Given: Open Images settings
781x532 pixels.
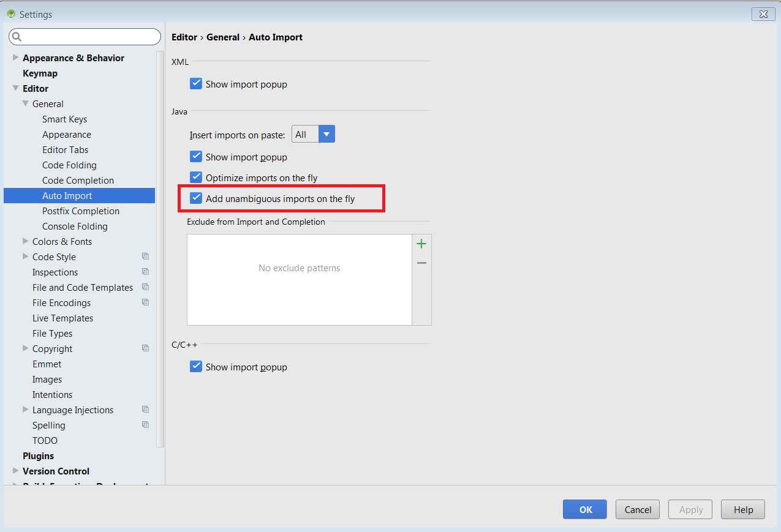Looking at the screenshot, I should [x=47, y=379].
